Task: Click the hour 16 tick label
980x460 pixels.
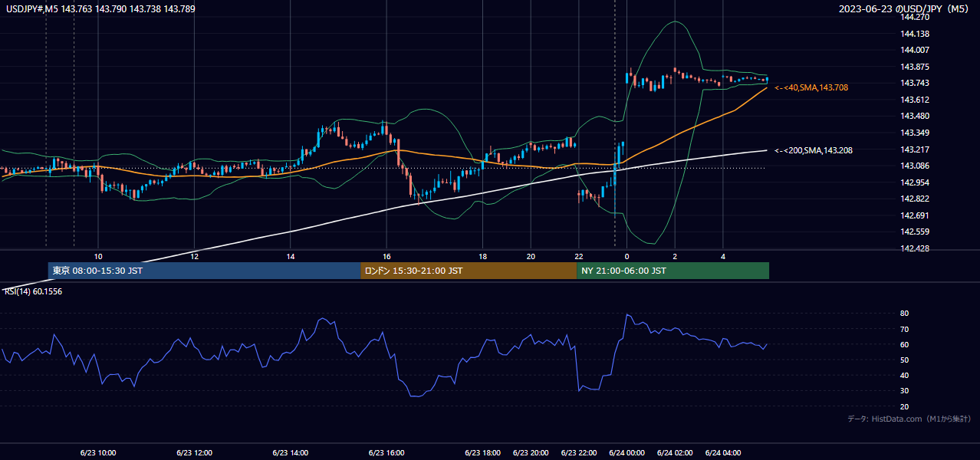Action: coord(386,256)
